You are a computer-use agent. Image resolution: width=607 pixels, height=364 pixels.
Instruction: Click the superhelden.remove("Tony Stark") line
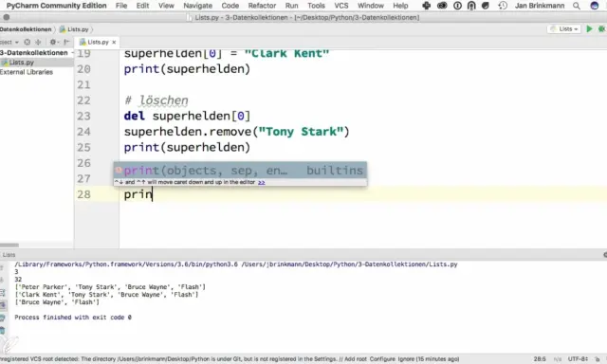click(x=236, y=132)
